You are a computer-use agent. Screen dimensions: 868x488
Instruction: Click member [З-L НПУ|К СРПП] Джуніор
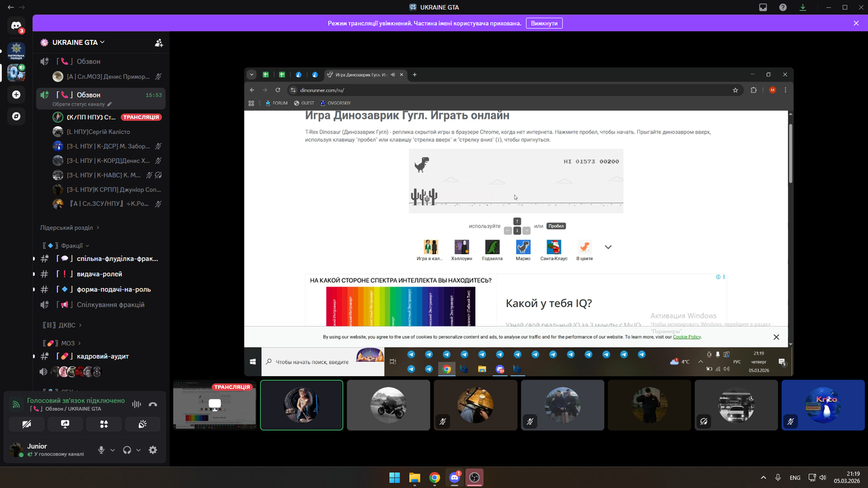point(107,189)
